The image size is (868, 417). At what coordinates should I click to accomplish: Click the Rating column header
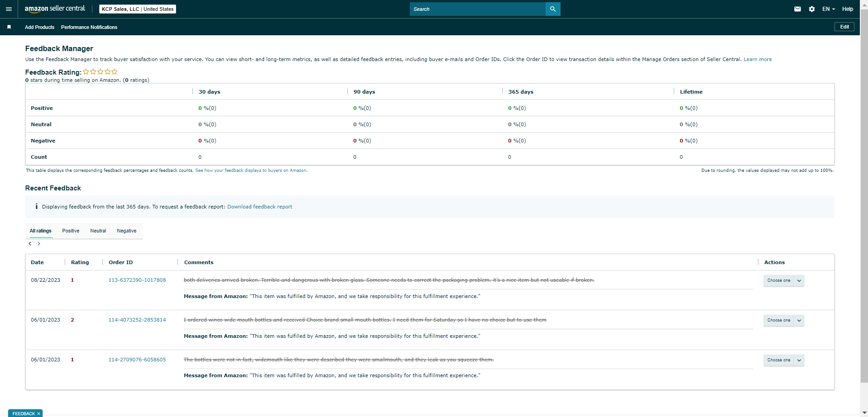tap(80, 262)
